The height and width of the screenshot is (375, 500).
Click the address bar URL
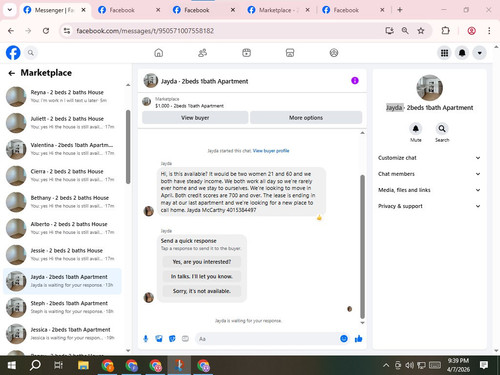tap(145, 31)
